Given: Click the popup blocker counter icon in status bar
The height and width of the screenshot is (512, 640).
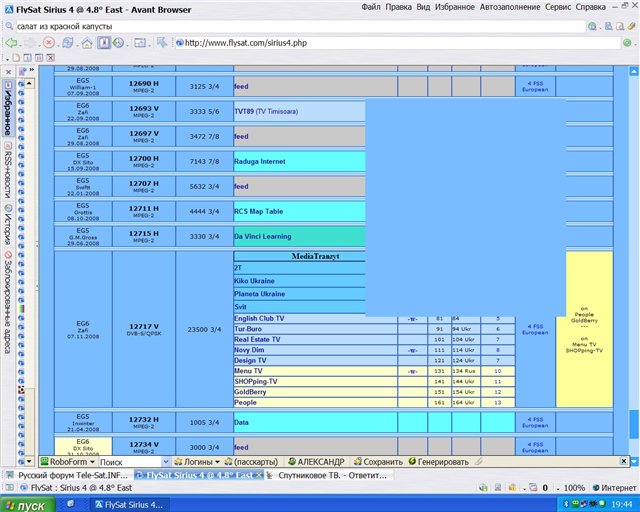Looking at the screenshot, I should [x=533, y=488].
